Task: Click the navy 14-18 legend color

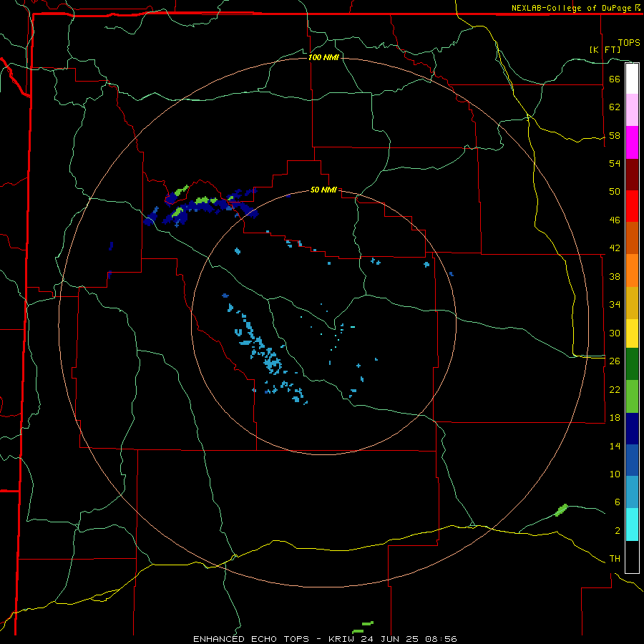Action: tap(632, 429)
